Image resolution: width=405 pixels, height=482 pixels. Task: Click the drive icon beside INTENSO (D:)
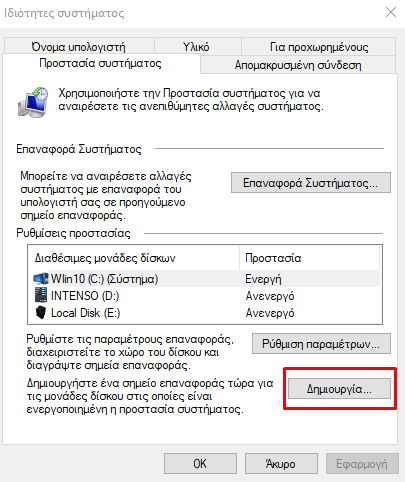[x=41, y=295]
